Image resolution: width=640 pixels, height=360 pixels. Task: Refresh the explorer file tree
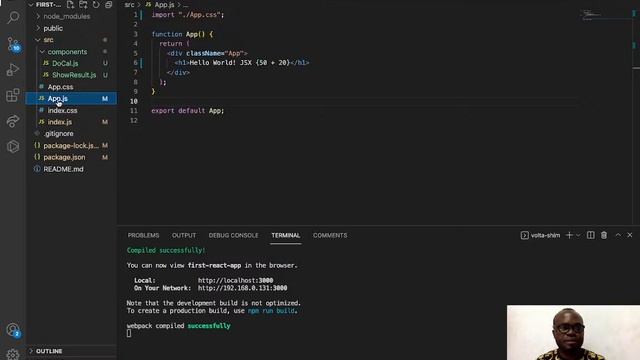[x=96, y=5]
